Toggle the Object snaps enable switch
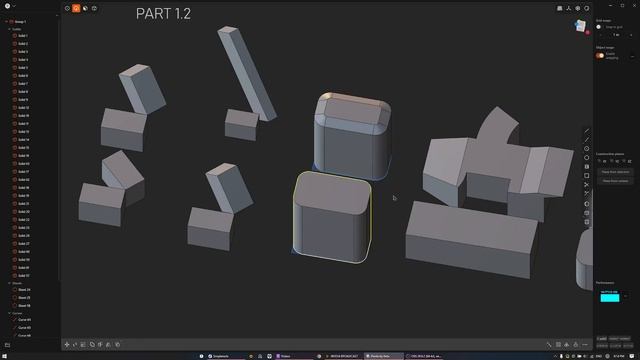Image resolution: width=640 pixels, height=360 pixels. click(600, 56)
